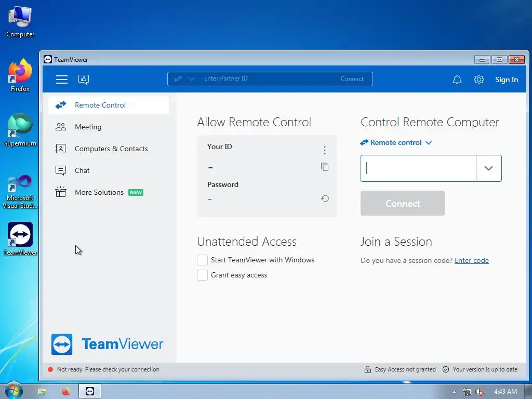Viewport: 532px width, 399px height.
Task: Click Connect in the top search bar
Action: [x=352, y=79]
